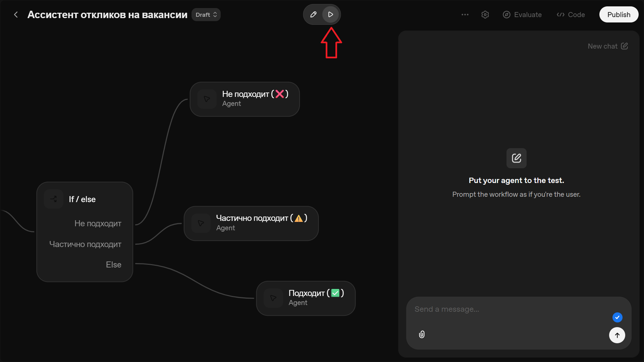Screen dimensions: 644x362
Task: Click the preview play mode button
Action: pos(330,14)
